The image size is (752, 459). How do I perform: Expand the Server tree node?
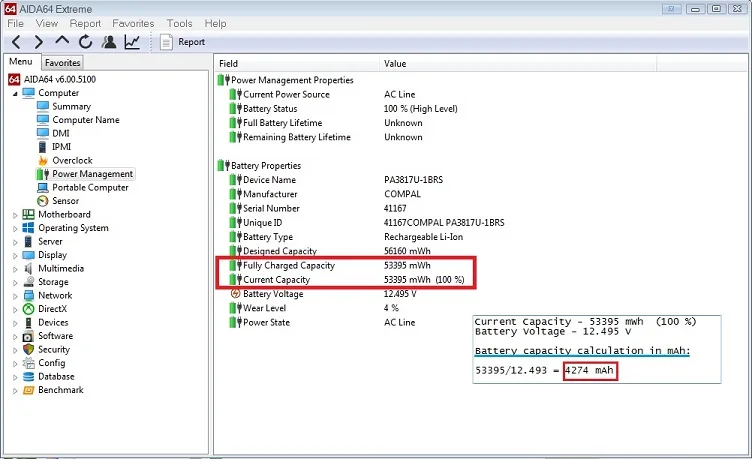coord(15,242)
